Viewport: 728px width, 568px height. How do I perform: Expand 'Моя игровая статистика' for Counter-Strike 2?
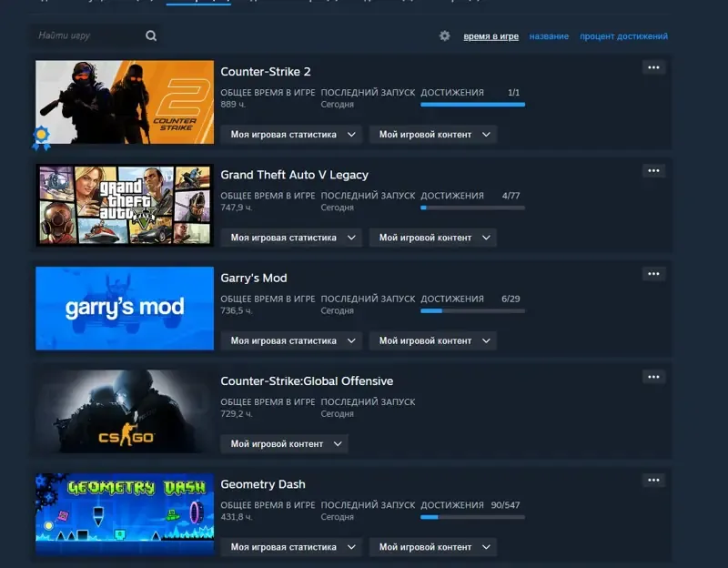coord(291,135)
